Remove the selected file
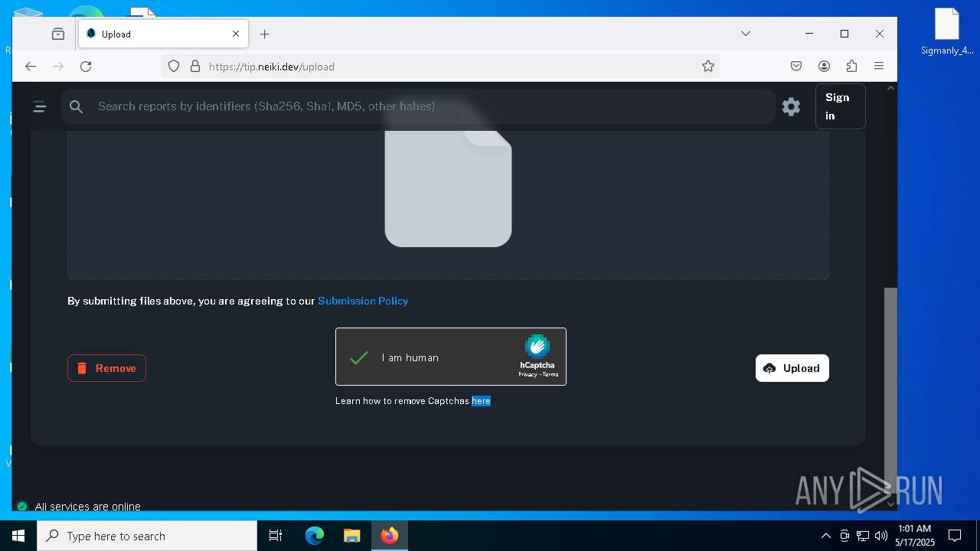 coord(106,368)
